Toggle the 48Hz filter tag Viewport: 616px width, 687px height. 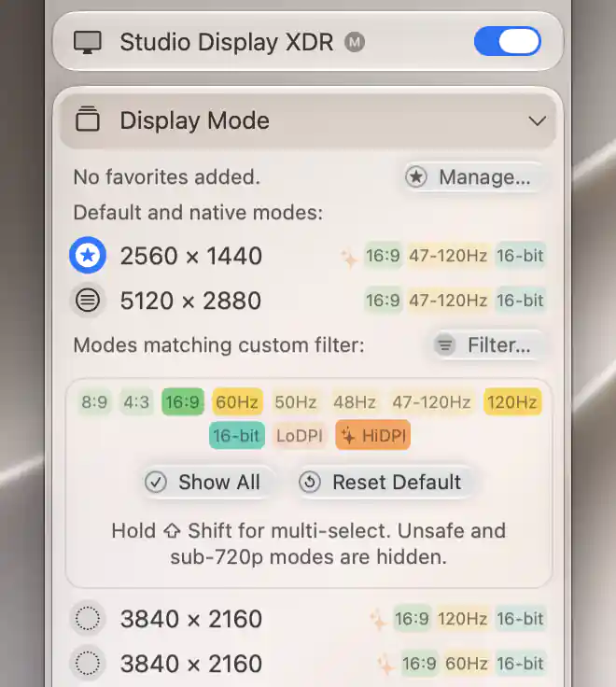click(x=355, y=401)
